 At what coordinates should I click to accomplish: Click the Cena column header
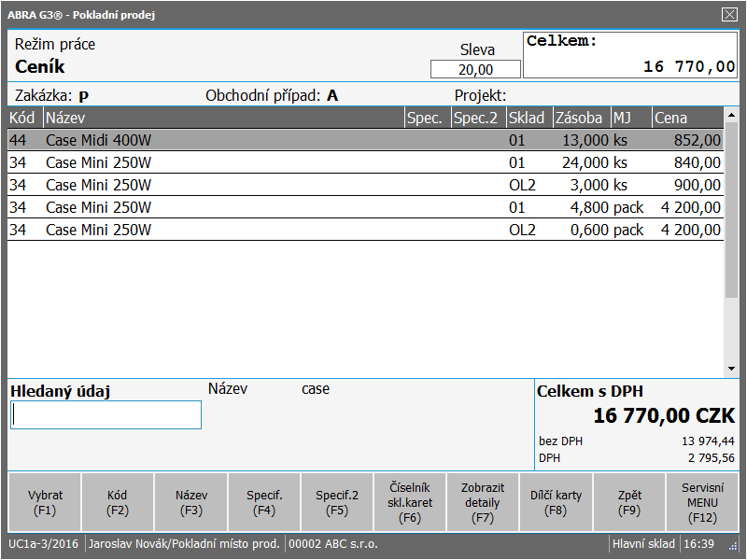coord(686,119)
